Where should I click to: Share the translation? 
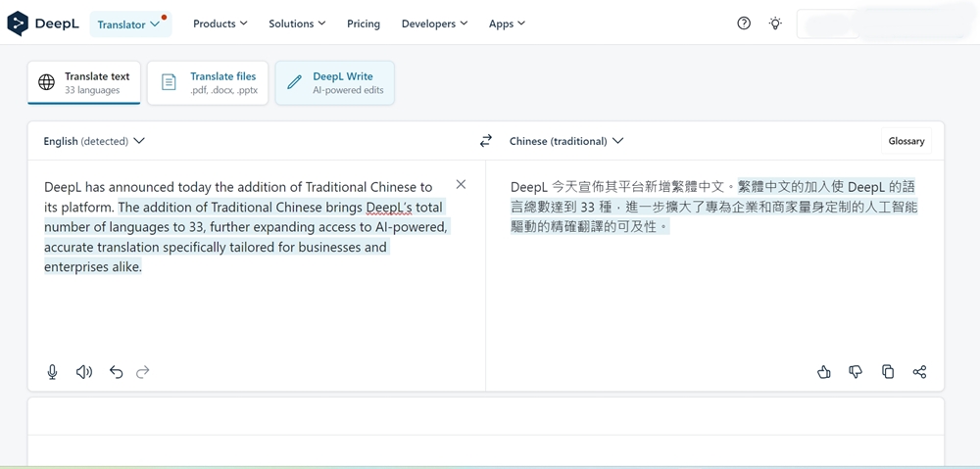(919, 372)
